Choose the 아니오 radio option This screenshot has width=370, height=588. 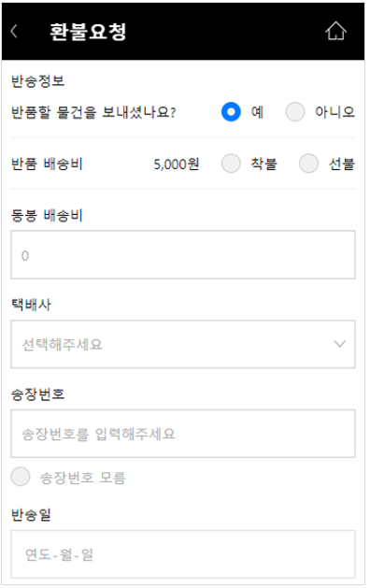click(x=295, y=112)
